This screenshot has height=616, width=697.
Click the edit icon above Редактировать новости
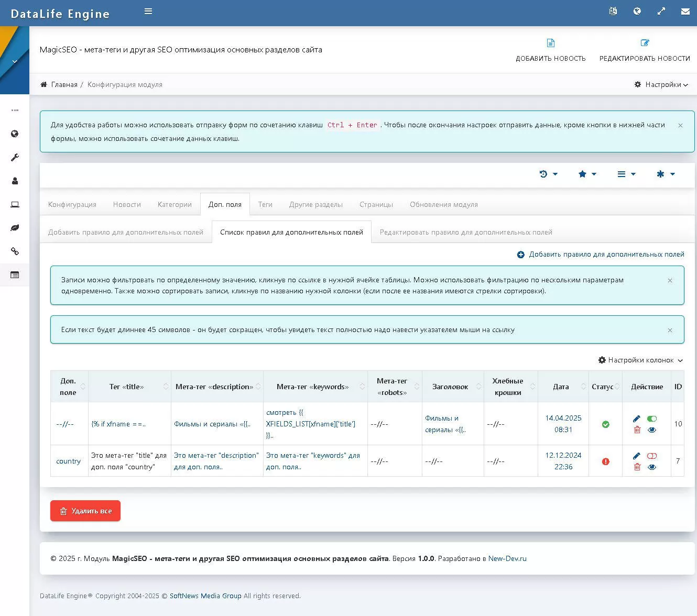[x=645, y=43]
